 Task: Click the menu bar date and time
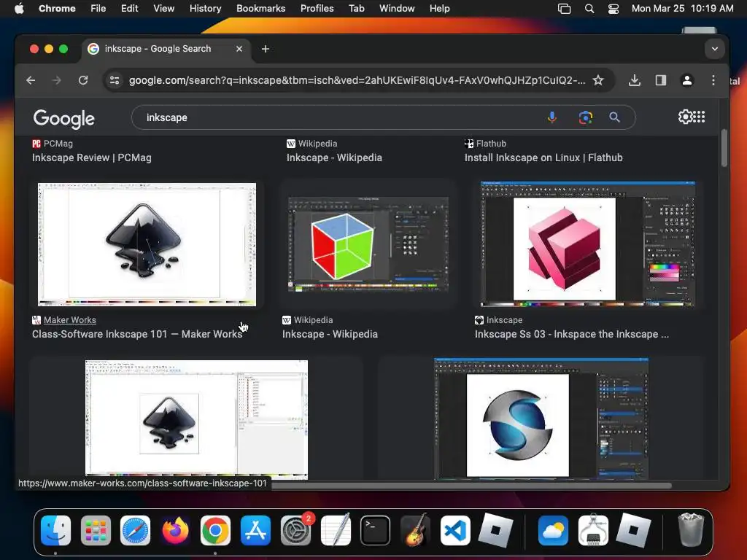click(x=682, y=8)
